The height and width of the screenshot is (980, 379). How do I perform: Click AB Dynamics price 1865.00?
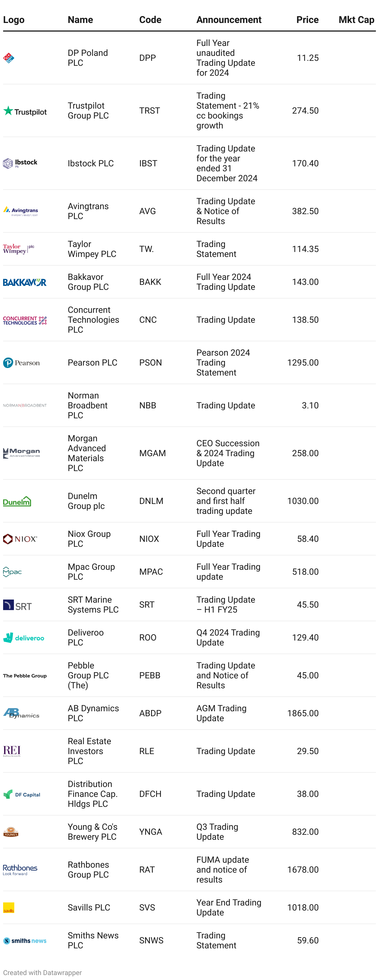(x=303, y=713)
